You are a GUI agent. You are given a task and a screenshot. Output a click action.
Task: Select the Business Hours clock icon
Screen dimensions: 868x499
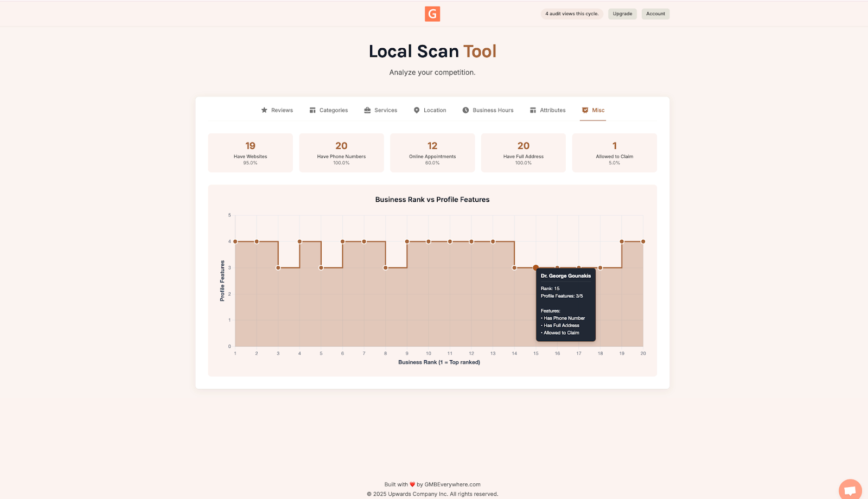[465, 110]
